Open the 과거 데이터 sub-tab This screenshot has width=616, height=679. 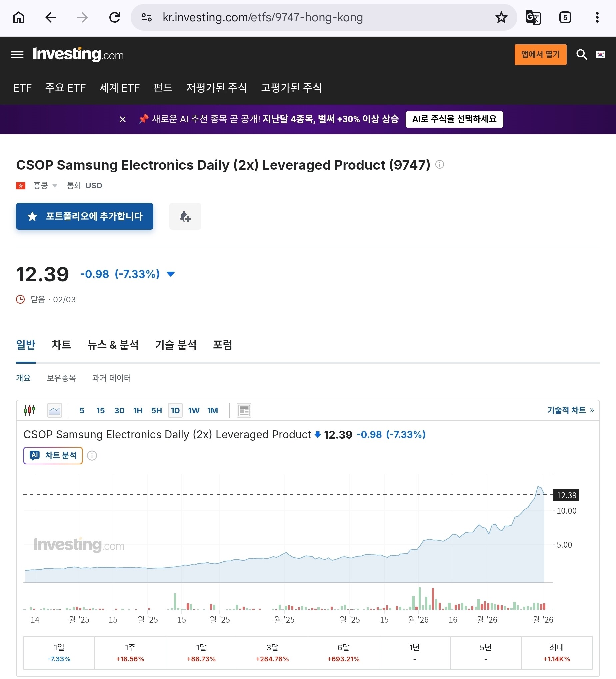111,378
